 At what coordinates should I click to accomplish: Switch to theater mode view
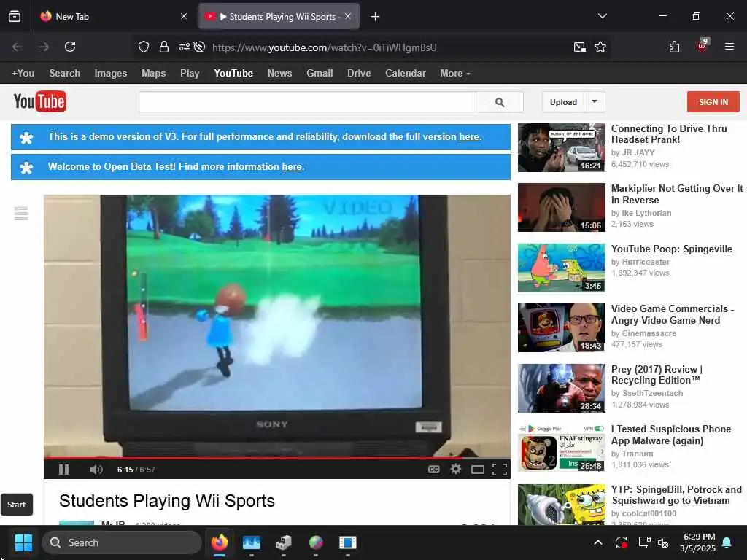click(477, 470)
